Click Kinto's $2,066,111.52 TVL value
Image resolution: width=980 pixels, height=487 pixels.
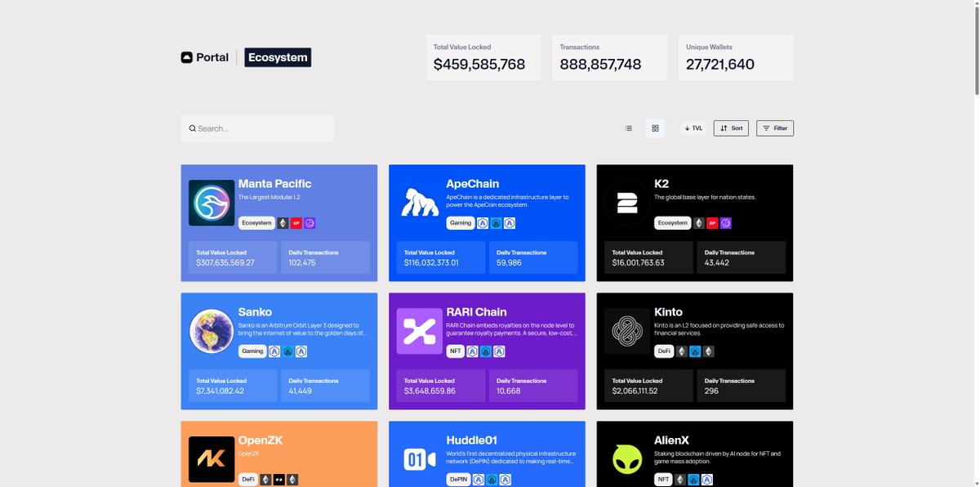[x=635, y=391]
